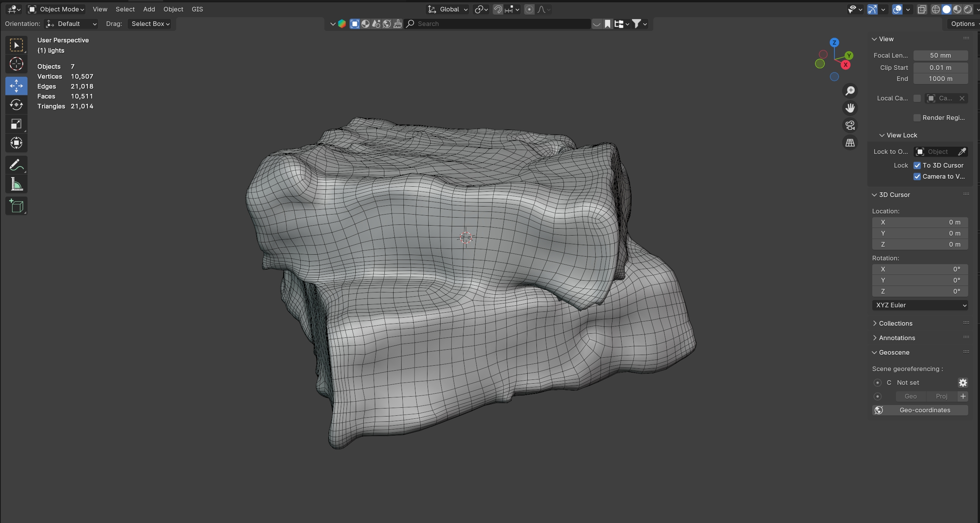Select the Annotate pencil tool

click(x=16, y=165)
